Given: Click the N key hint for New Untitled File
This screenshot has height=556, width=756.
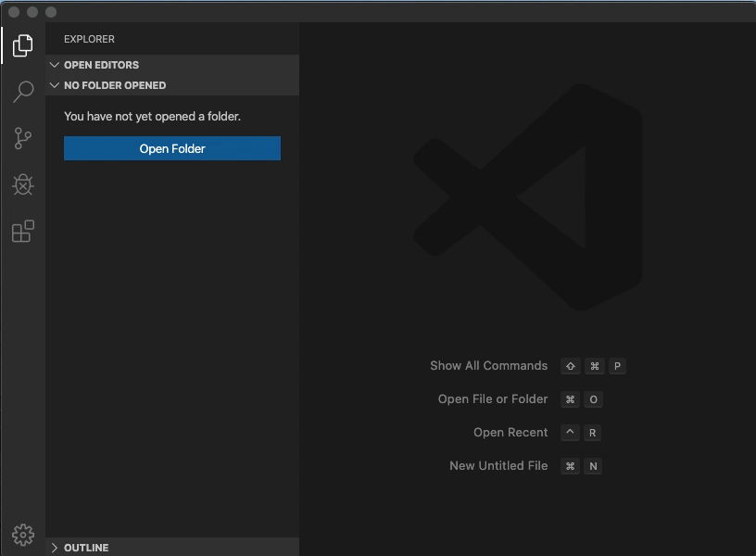Looking at the screenshot, I should (593, 466).
